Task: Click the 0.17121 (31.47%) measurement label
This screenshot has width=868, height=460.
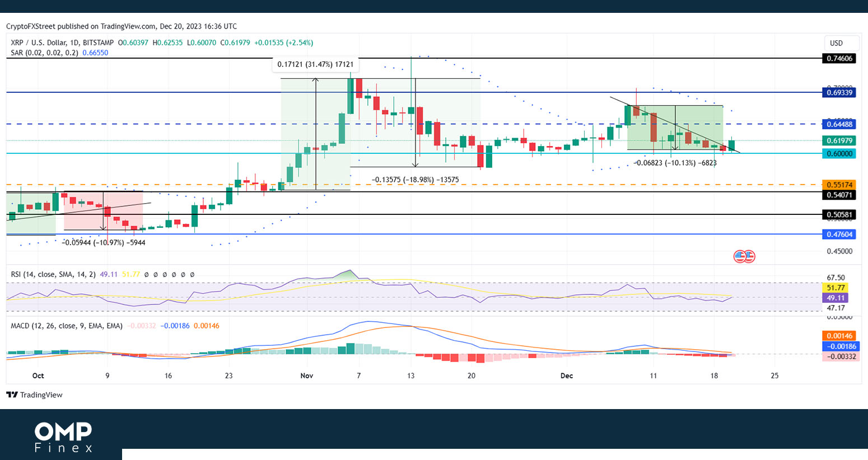Action: [315, 64]
